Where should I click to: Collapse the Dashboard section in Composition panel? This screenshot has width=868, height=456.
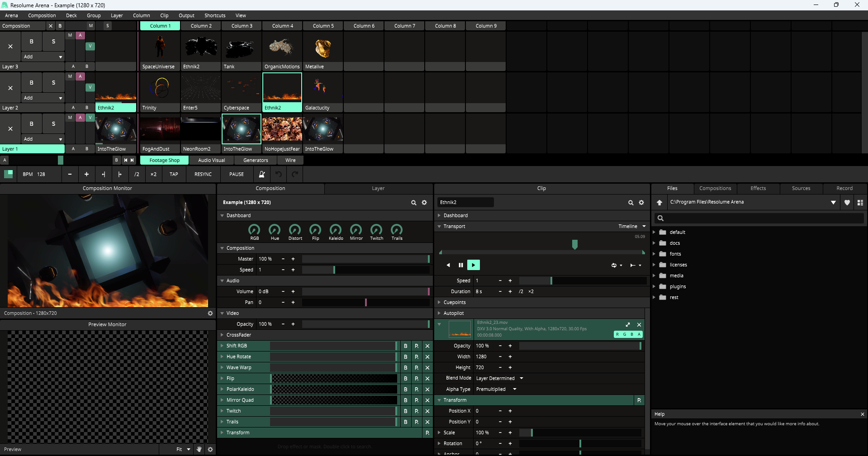222,216
